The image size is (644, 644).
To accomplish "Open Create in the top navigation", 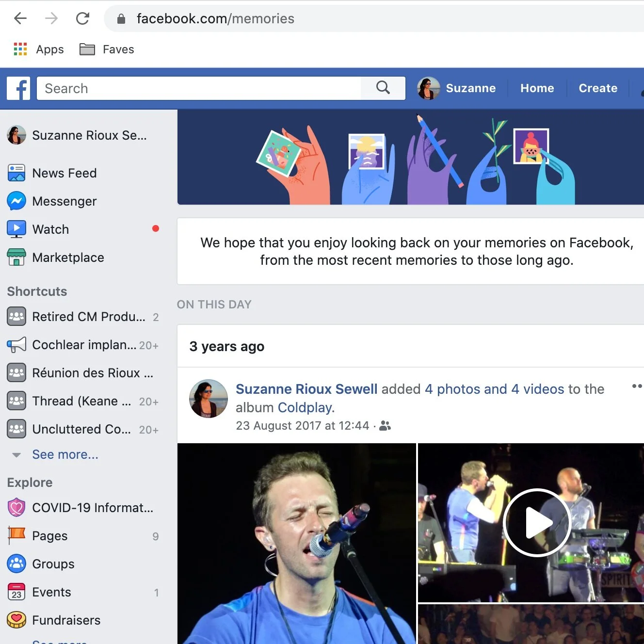I will click(x=598, y=88).
